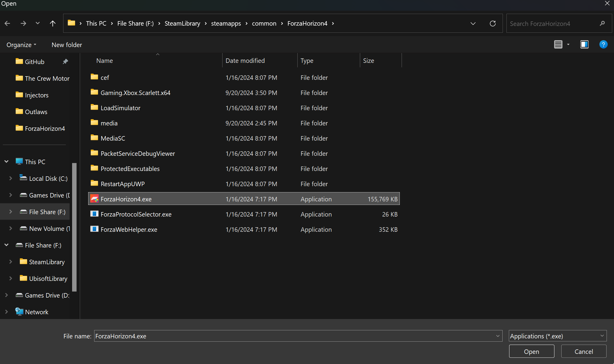Screen dimensions: 614x364
Task: Select ForzaWebHelper.exe file icon
Action: click(94, 229)
